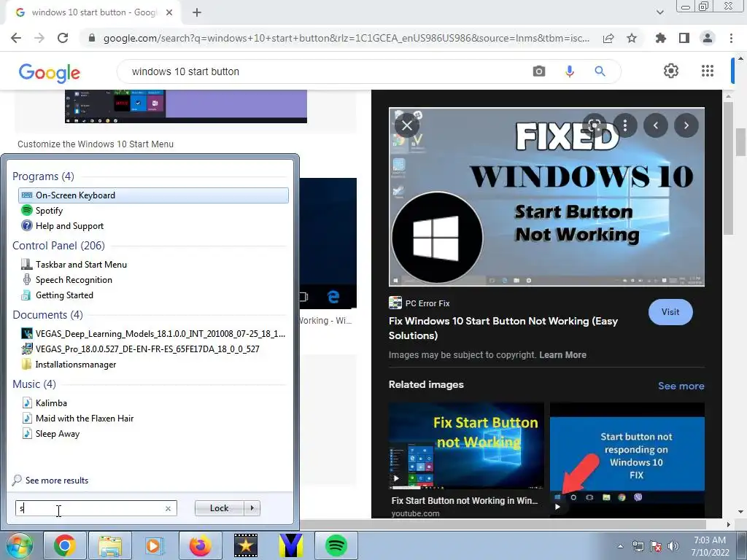The image size is (747, 560).
Task: Open Windows Explorer from taskbar
Action: click(x=110, y=545)
